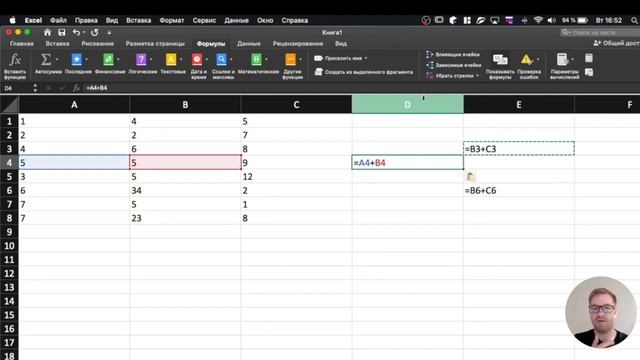Viewport: 640px width, 360px height.
Task: Click the Undo arrow icon
Action: (x=76, y=32)
